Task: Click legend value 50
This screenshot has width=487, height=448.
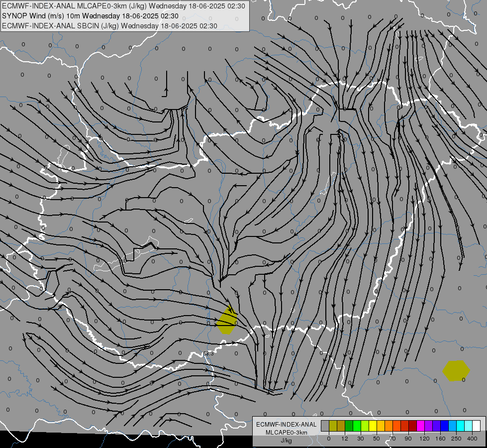Action: pos(377,439)
